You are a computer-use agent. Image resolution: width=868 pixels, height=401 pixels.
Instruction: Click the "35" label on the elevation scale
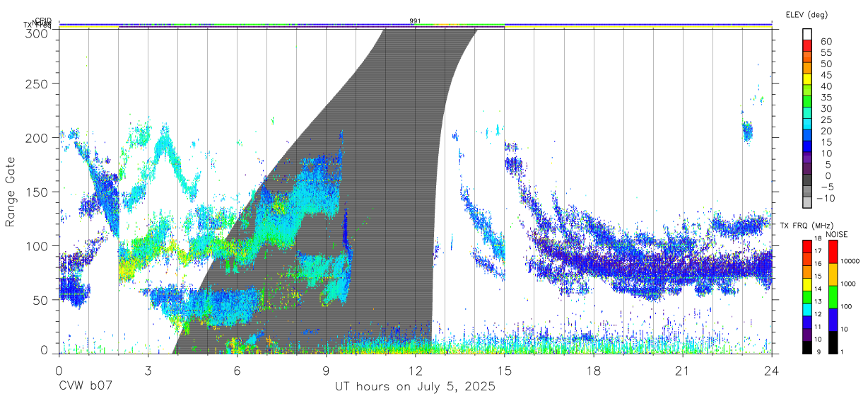coord(826,97)
